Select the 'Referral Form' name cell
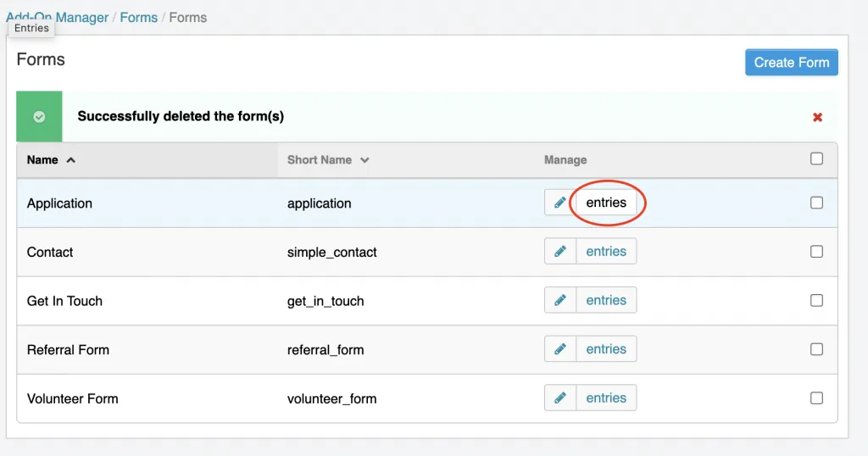This screenshot has width=868, height=456. 68,350
